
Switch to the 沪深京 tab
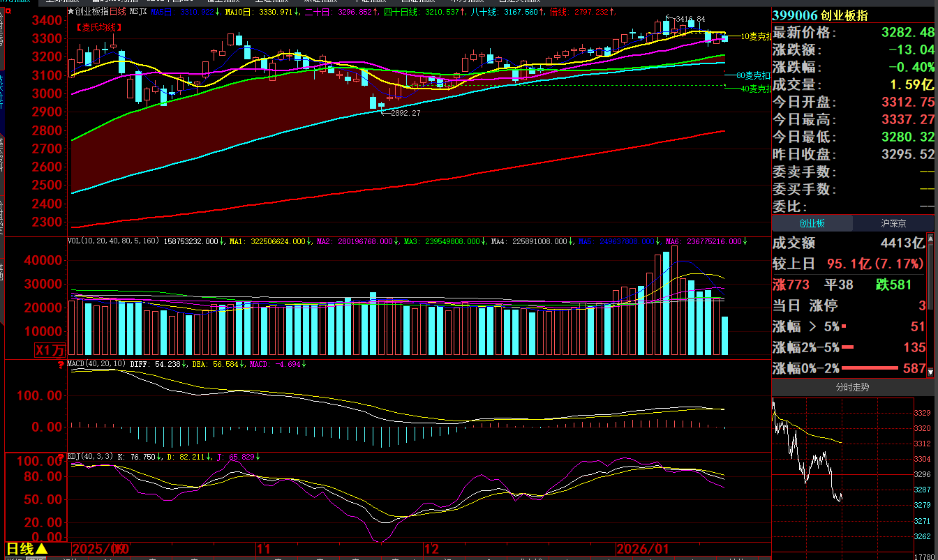[x=893, y=223]
